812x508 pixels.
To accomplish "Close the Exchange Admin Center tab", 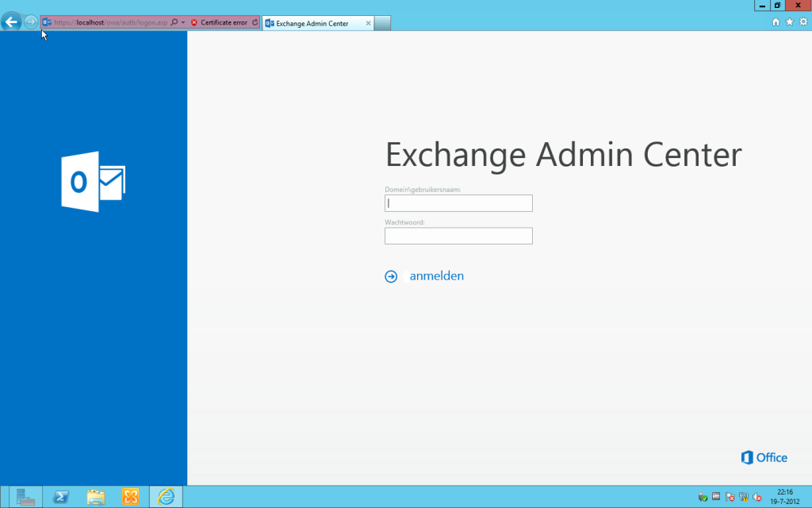I will [368, 23].
